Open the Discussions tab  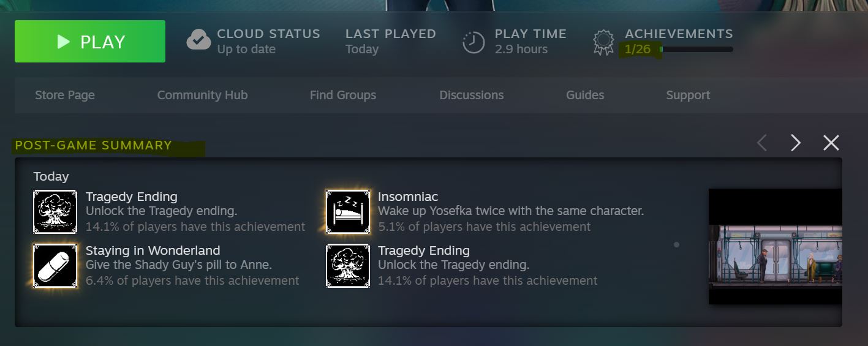pyautogui.click(x=472, y=95)
